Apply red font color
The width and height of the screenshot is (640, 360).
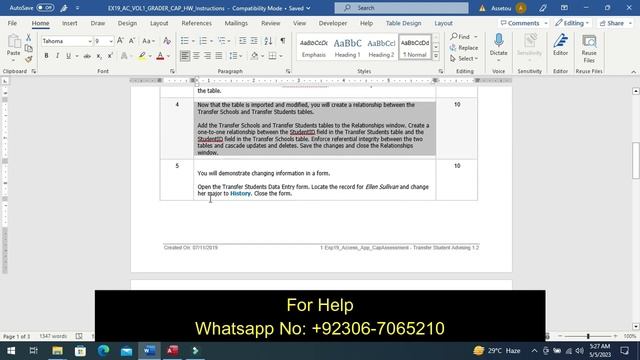(160, 56)
